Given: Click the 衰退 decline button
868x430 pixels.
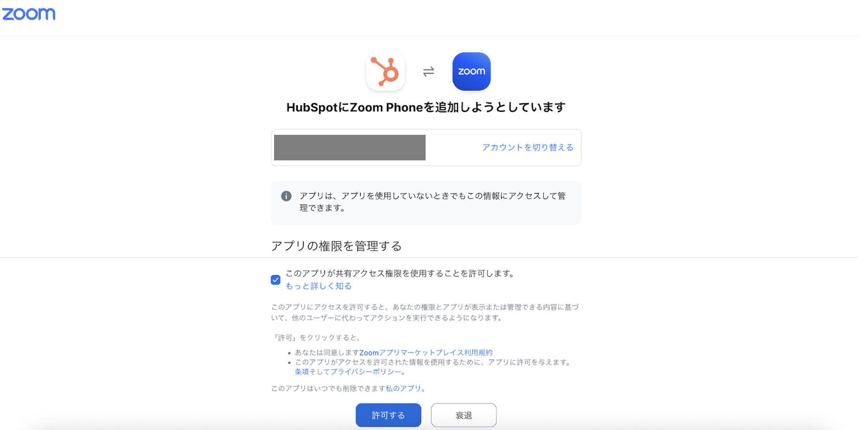Looking at the screenshot, I should pyautogui.click(x=464, y=415).
